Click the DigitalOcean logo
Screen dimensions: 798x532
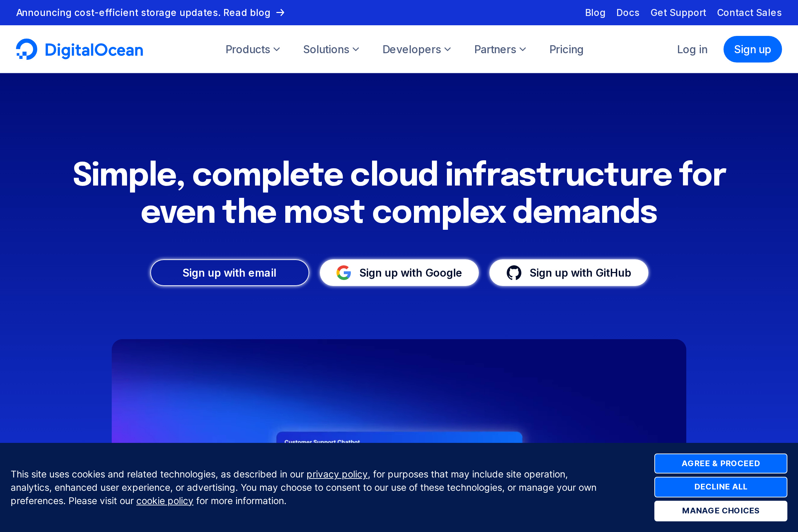click(79, 49)
